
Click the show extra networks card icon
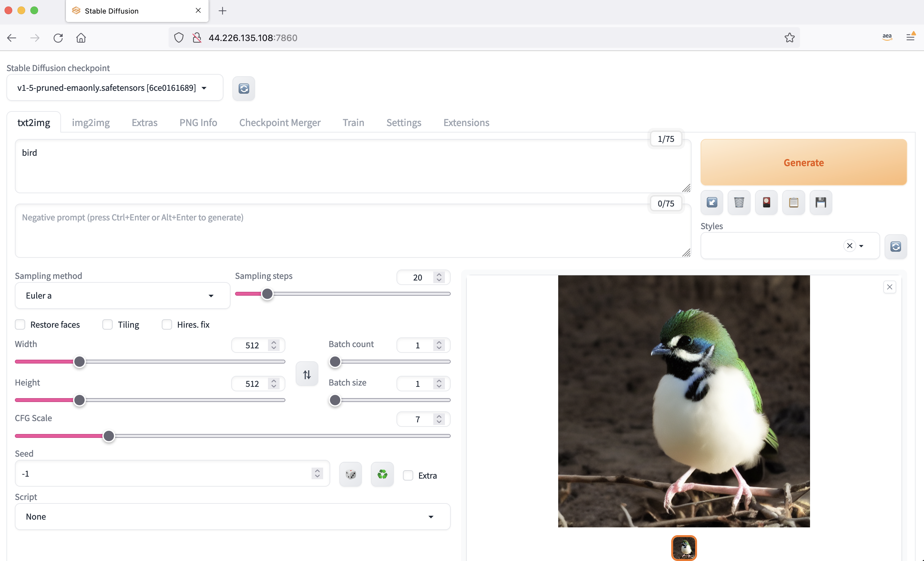[766, 203]
